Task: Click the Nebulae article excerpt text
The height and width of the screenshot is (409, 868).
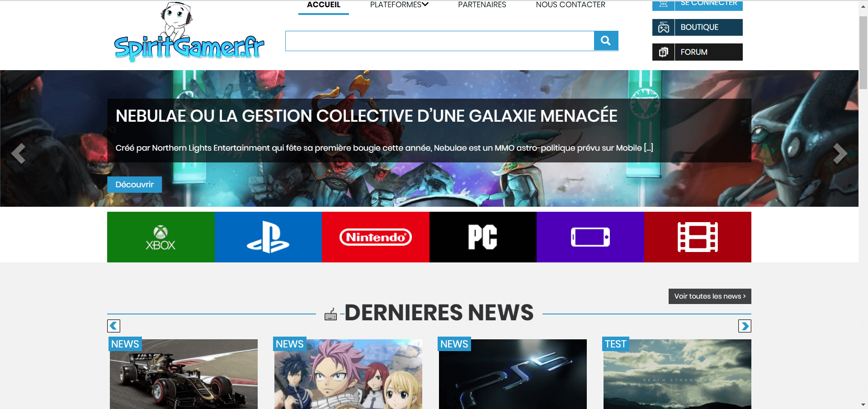Action: point(384,148)
